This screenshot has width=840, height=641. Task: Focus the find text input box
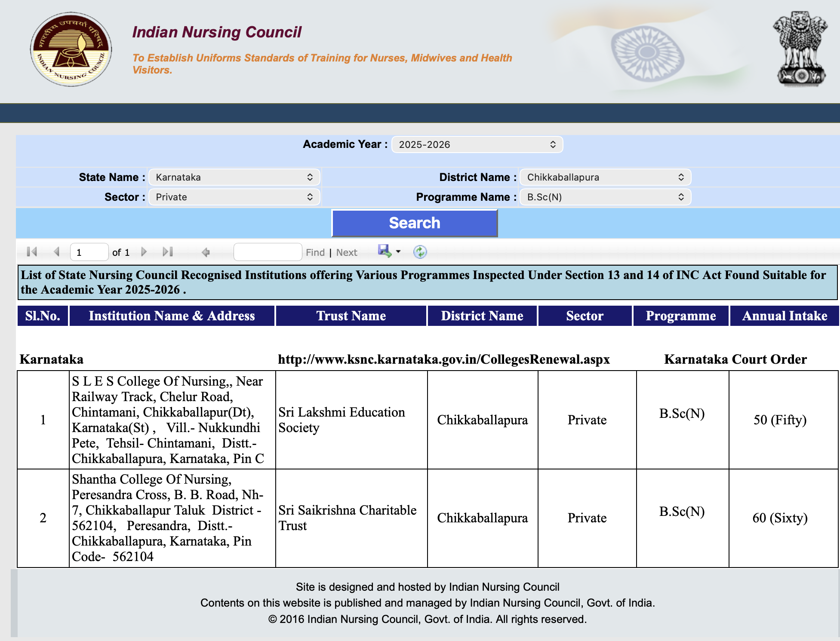click(x=268, y=252)
